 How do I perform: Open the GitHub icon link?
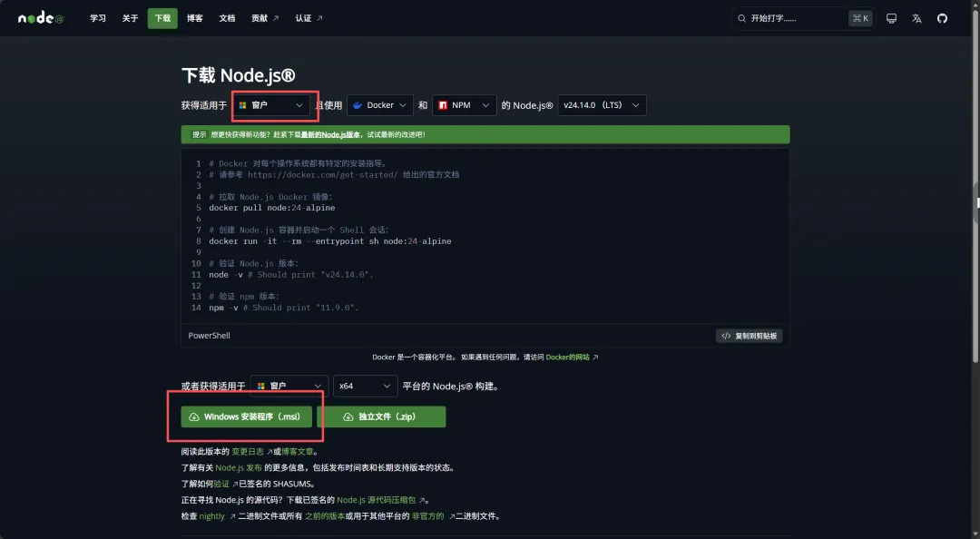point(942,18)
